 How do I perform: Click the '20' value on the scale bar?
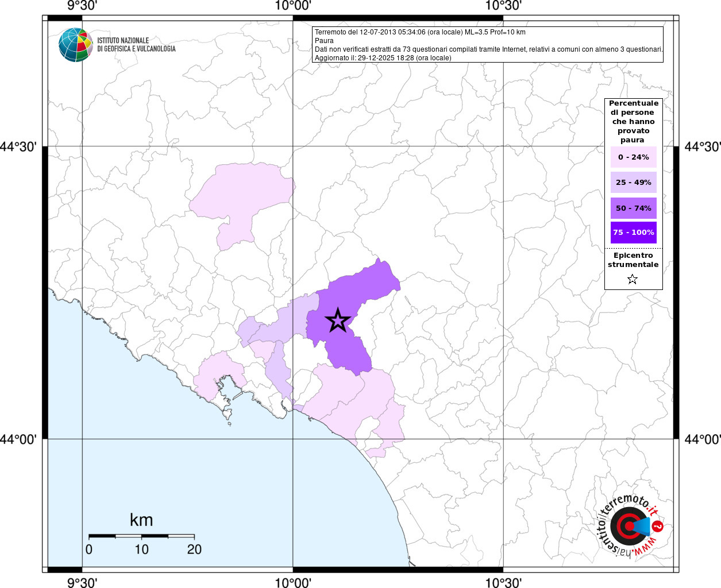coord(194,550)
